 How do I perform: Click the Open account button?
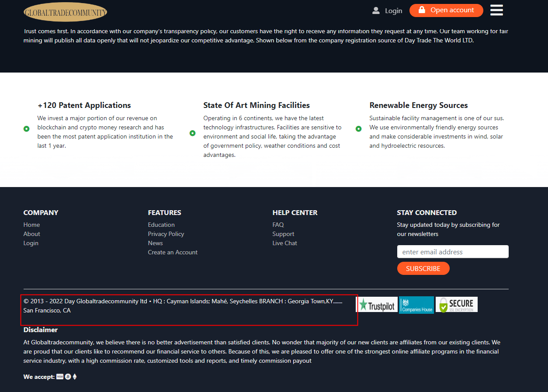[446, 10]
